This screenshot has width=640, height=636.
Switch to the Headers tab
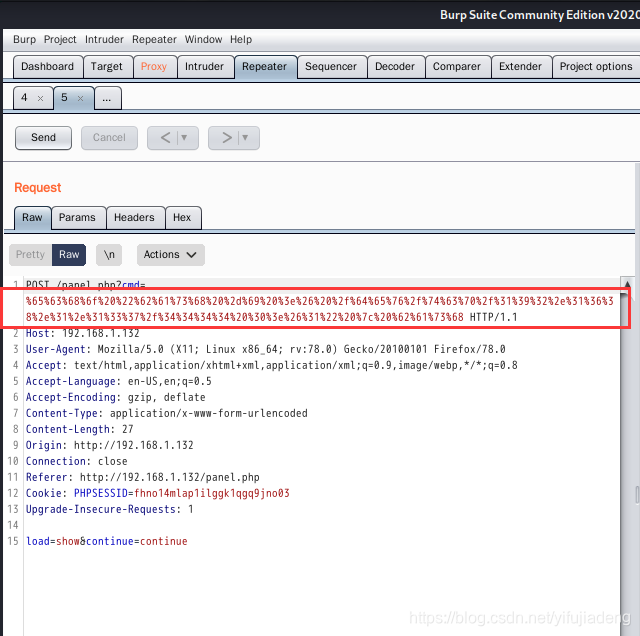[134, 218]
